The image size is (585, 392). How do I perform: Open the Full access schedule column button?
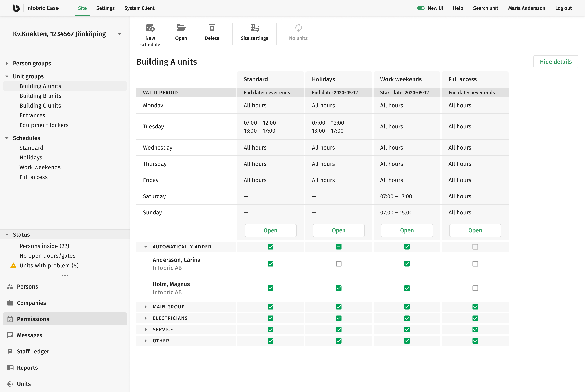coord(475,230)
